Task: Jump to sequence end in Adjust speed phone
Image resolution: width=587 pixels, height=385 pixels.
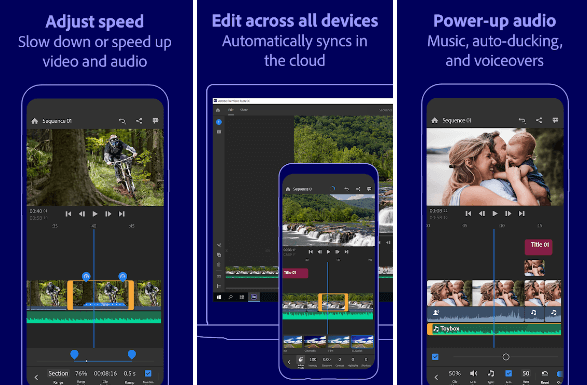Action: (122, 214)
